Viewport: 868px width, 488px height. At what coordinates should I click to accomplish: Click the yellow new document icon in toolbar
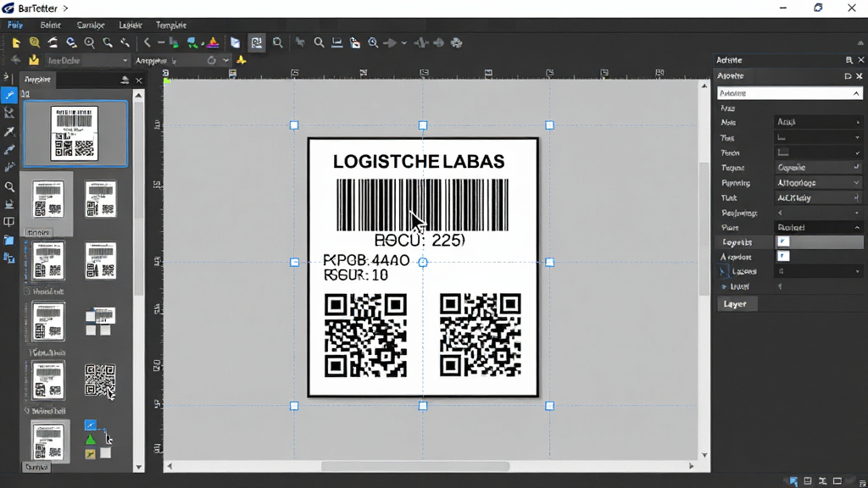(15, 42)
